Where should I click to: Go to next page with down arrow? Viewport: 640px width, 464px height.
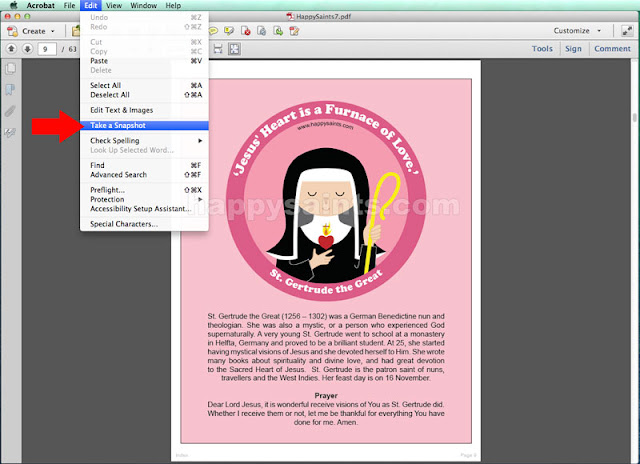click(27, 49)
